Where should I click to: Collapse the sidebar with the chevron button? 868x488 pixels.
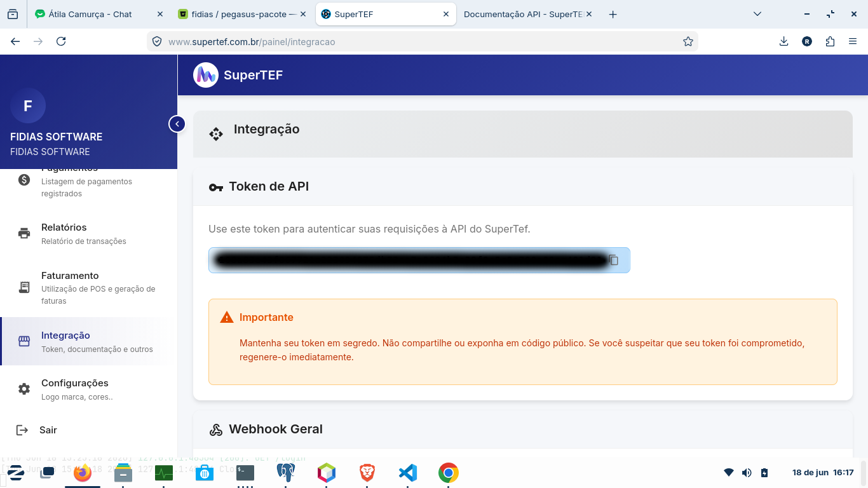[177, 124]
